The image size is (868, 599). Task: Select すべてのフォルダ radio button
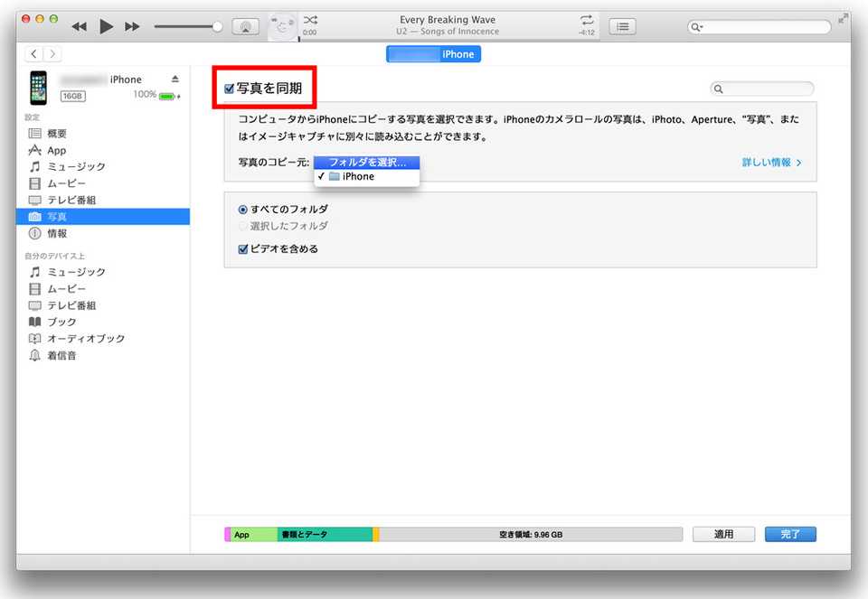pos(242,210)
